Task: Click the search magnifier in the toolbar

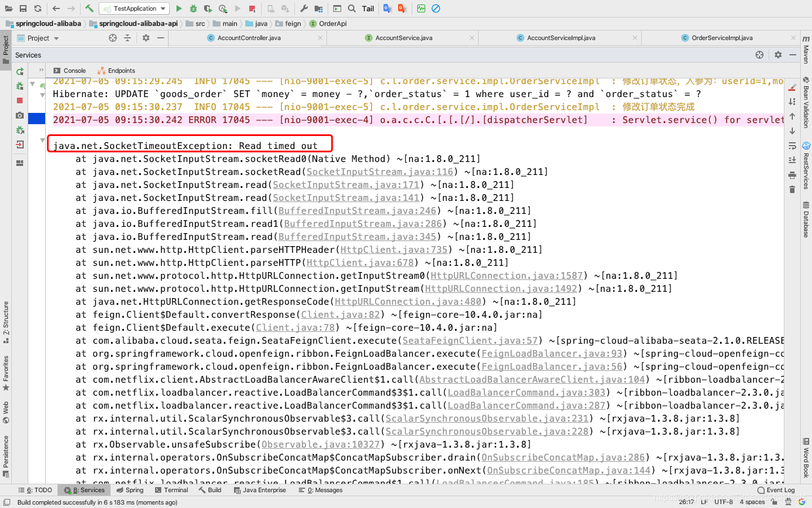Action: (x=352, y=8)
